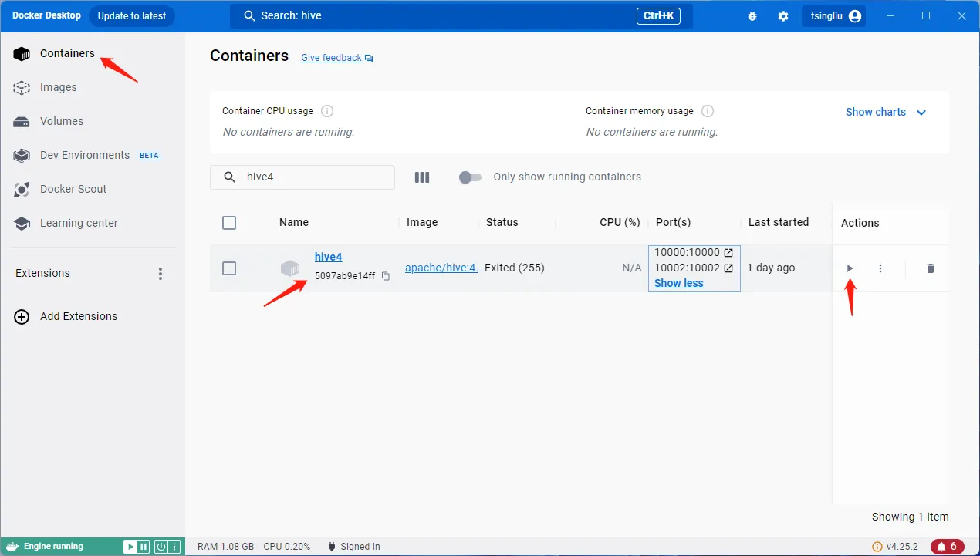Open the tsingliu account menu
The image size is (980, 556).
click(x=834, y=16)
